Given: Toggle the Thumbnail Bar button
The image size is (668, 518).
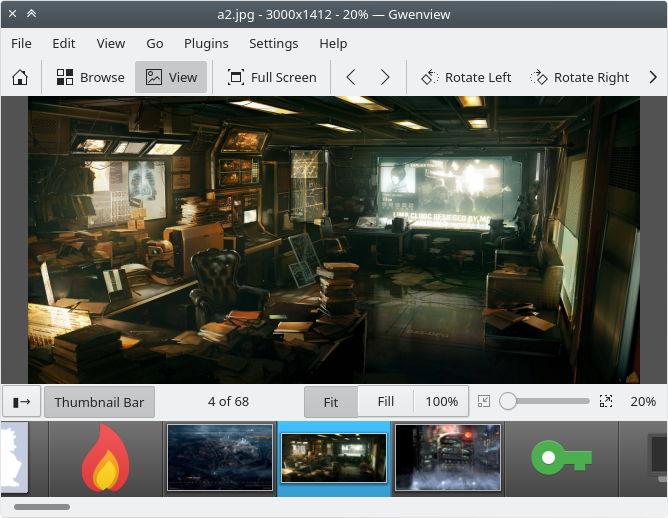Looking at the screenshot, I should [x=99, y=402].
